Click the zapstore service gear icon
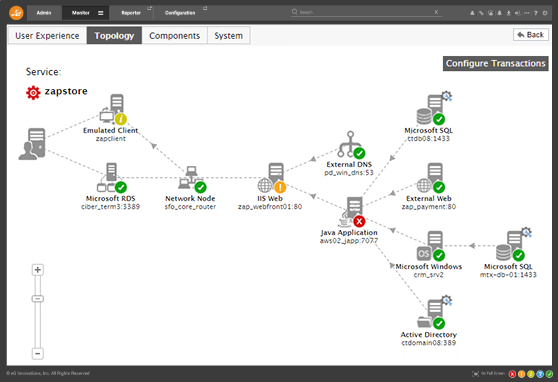This screenshot has height=382, width=558. pyautogui.click(x=33, y=93)
